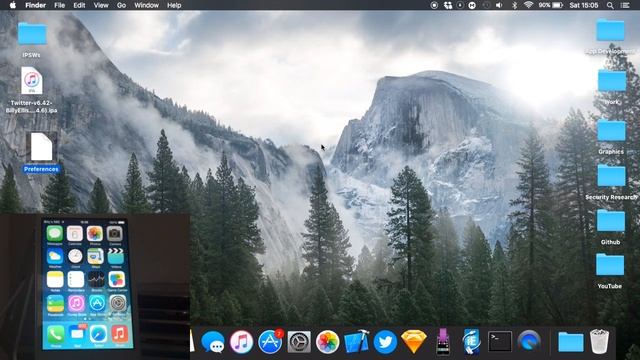Screen dimensions: 640x360
Task: Click the volume icon in menu bar
Action: [x=499, y=5]
